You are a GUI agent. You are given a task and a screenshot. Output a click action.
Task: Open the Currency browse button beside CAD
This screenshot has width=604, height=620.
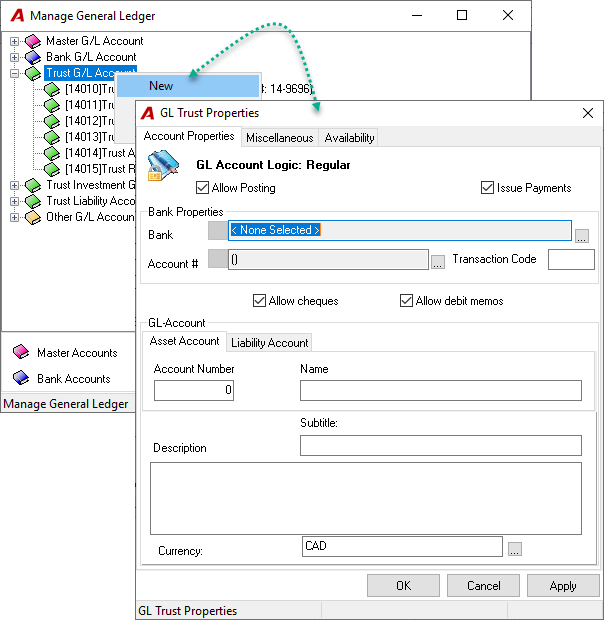coord(515,549)
